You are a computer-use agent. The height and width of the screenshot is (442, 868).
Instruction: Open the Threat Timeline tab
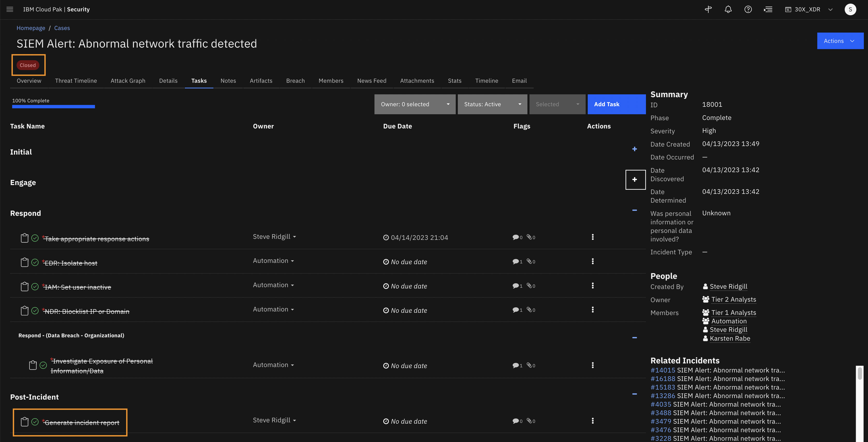click(76, 81)
